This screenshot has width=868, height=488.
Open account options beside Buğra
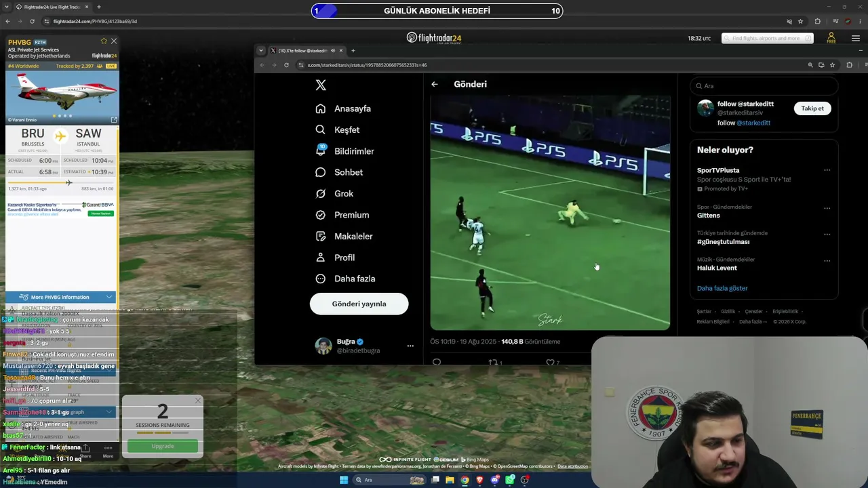pyautogui.click(x=410, y=346)
